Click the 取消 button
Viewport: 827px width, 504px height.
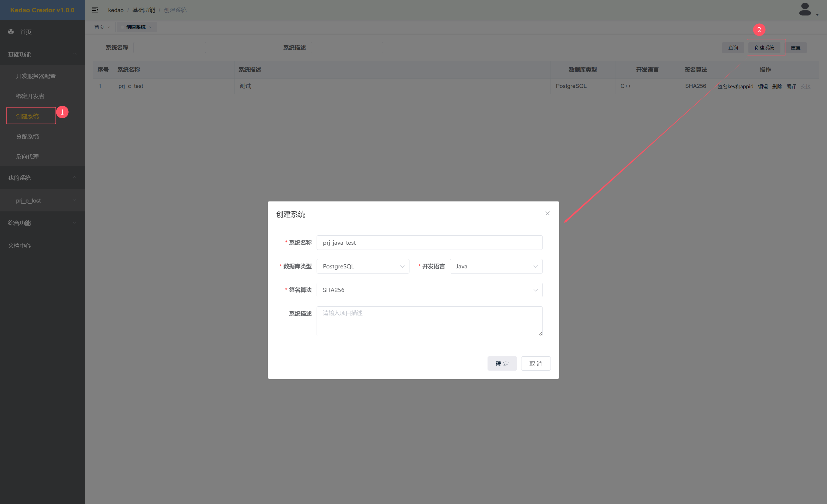(535, 364)
